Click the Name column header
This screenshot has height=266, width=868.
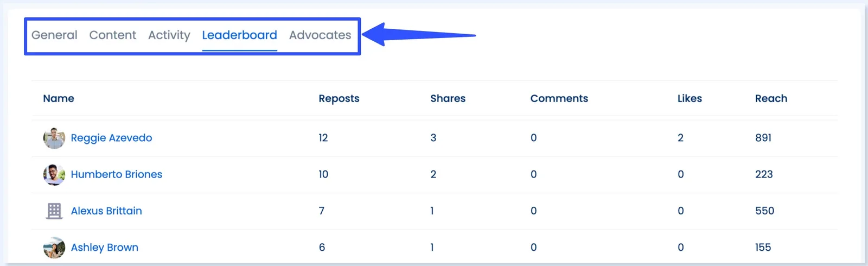tap(59, 98)
